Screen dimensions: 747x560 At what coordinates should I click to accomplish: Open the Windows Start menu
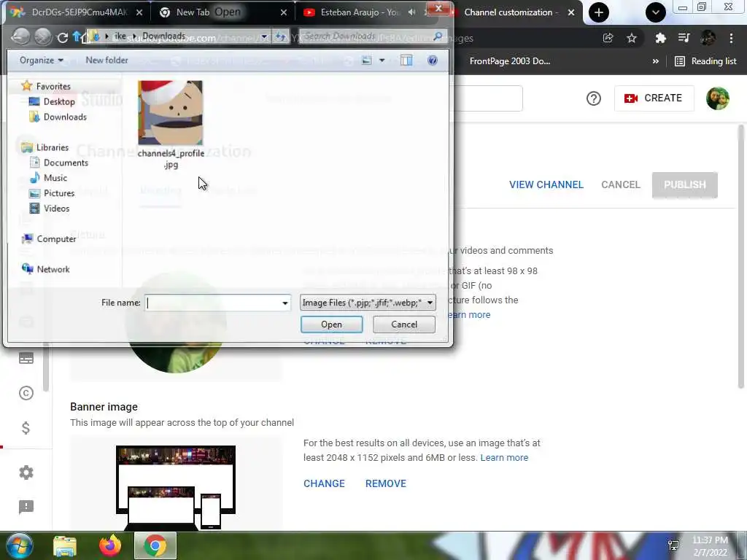pos(20,545)
